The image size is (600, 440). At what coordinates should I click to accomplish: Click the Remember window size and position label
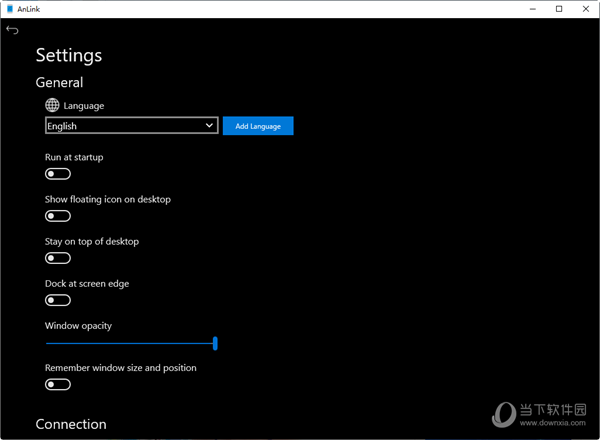121,368
